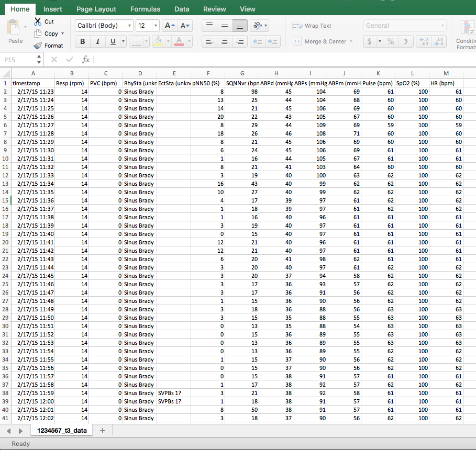Open the fill color dropdown arrow
Screen dimensions: 476x450
click(x=167, y=41)
